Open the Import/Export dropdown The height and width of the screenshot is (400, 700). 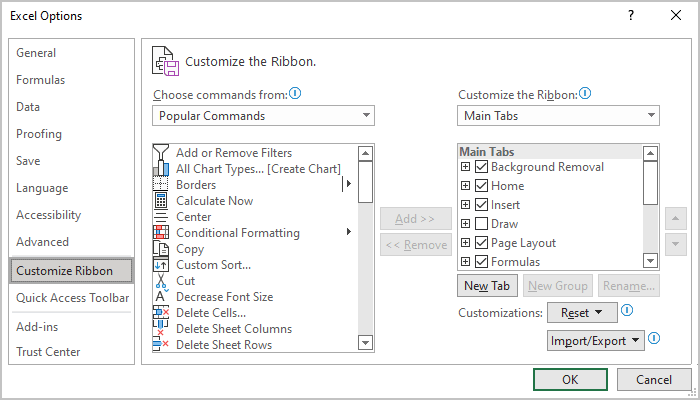pos(596,341)
